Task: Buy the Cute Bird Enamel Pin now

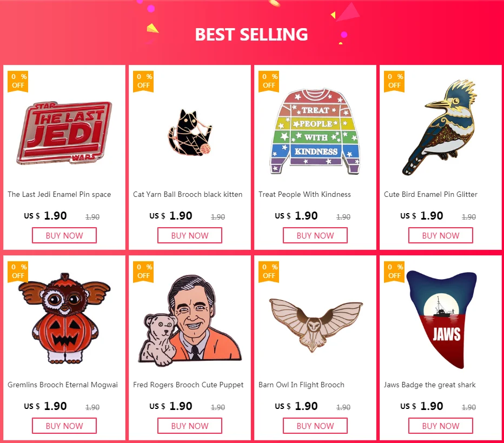Action: coord(441,235)
